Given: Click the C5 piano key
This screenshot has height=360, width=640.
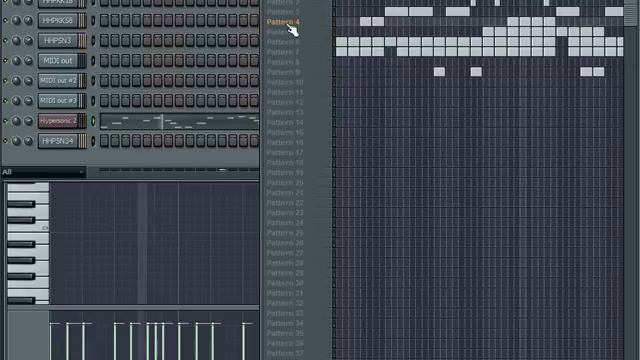Looking at the screenshot, I should 28,228.
